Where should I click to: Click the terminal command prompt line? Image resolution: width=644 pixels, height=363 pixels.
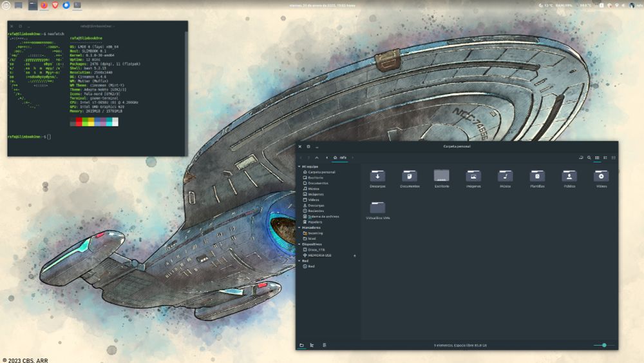29,137
